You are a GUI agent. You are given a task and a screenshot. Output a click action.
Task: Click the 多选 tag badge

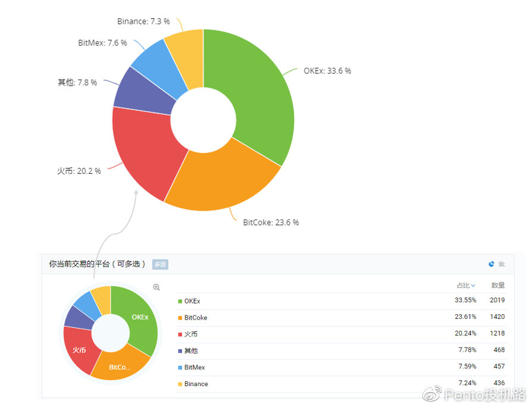coord(160,264)
